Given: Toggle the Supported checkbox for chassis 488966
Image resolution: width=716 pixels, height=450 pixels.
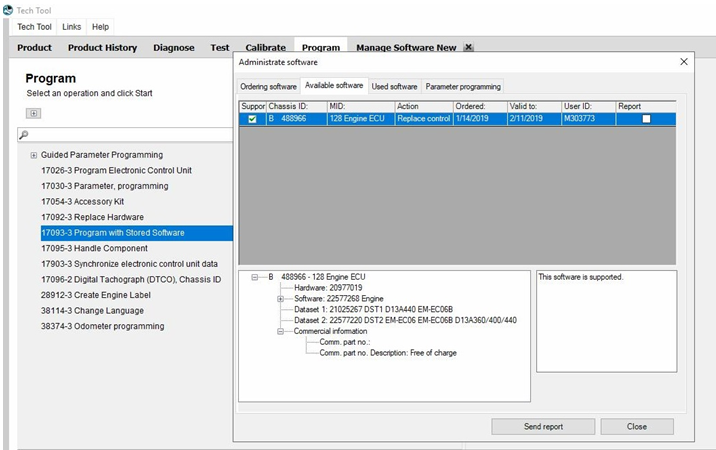Looking at the screenshot, I should click(x=252, y=119).
